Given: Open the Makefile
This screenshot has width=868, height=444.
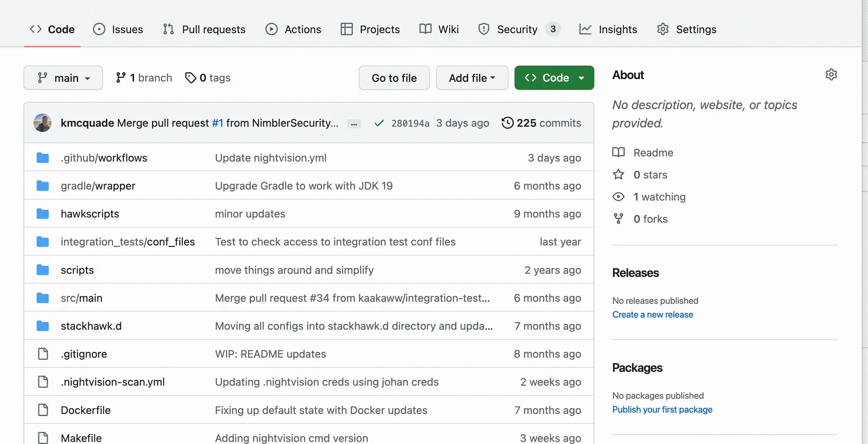Looking at the screenshot, I should point(81,438).
